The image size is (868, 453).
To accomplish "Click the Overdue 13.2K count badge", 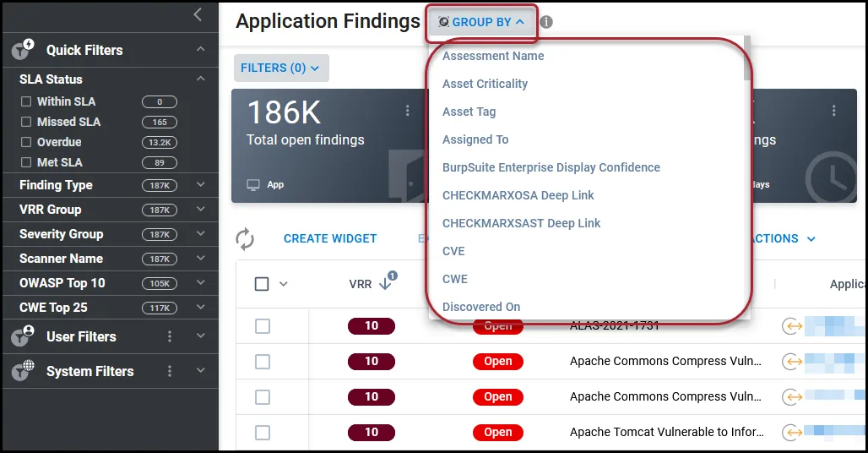I will tap(160, 142).
